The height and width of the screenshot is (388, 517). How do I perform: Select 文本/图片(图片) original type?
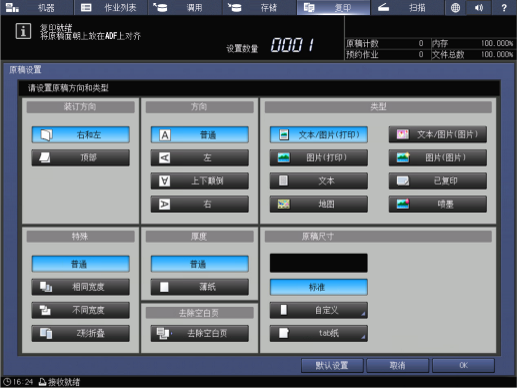click(x=438, y=134)
